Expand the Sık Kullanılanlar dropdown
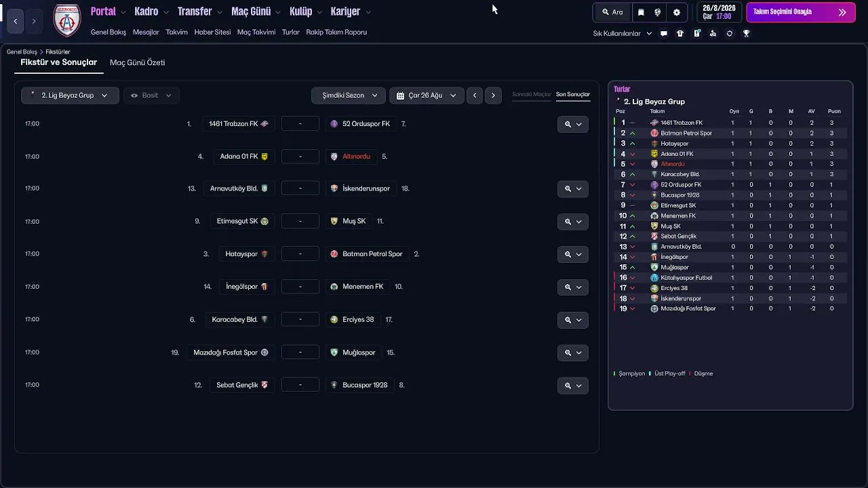This screenshot has width=868, height=488. [622, 33]
